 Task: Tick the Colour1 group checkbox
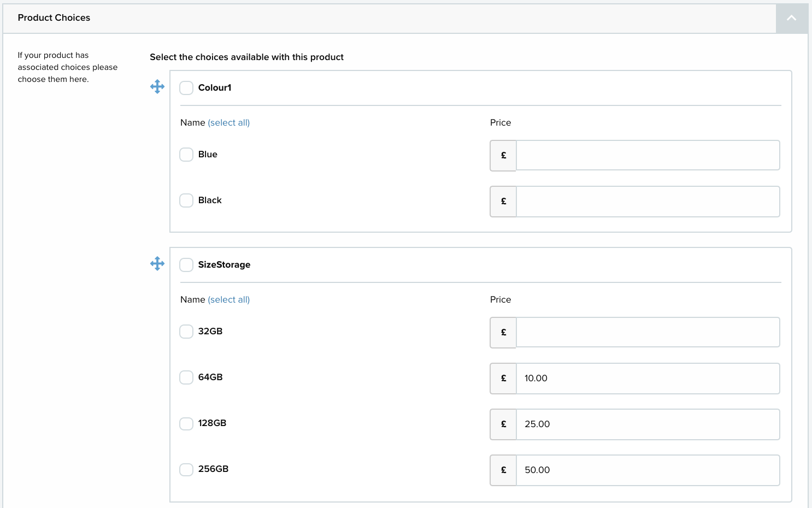pyautogui.click(x=186, y=88)
